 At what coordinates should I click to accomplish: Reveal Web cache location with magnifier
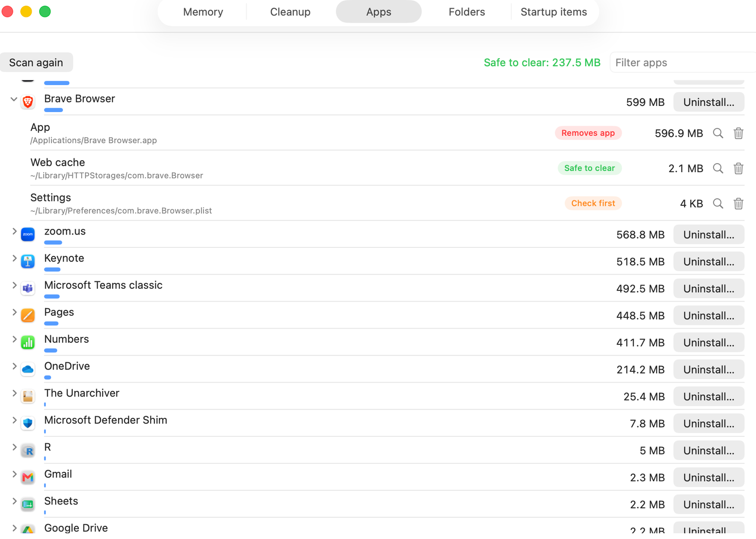718,168
